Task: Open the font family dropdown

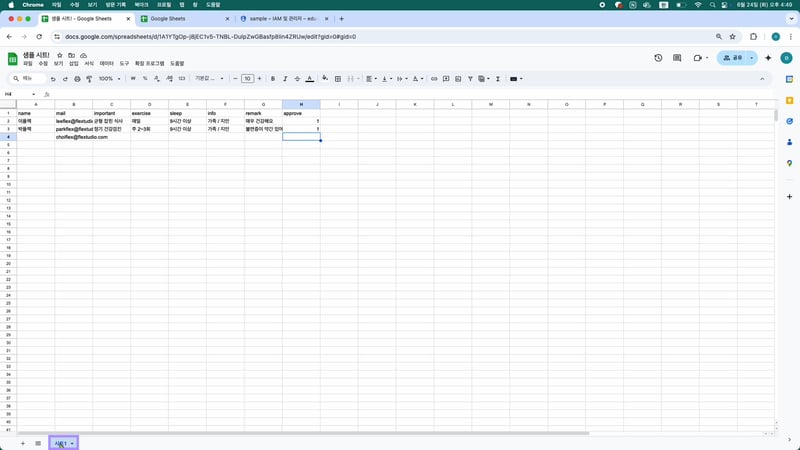Action: pos(209,79)
